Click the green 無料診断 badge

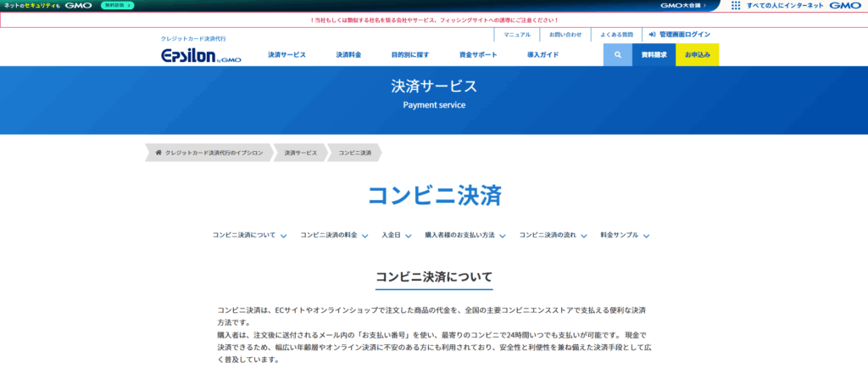click(x=117, y=5)
